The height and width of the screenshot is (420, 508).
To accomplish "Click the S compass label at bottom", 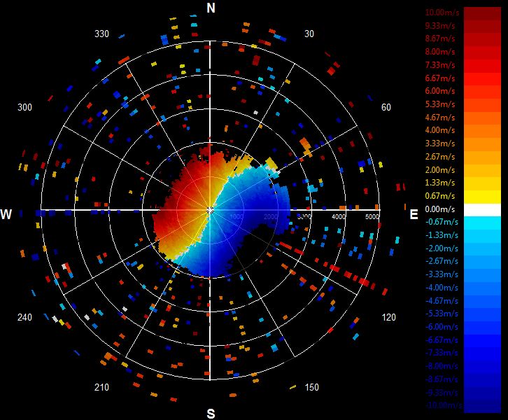I will [211, 414].
